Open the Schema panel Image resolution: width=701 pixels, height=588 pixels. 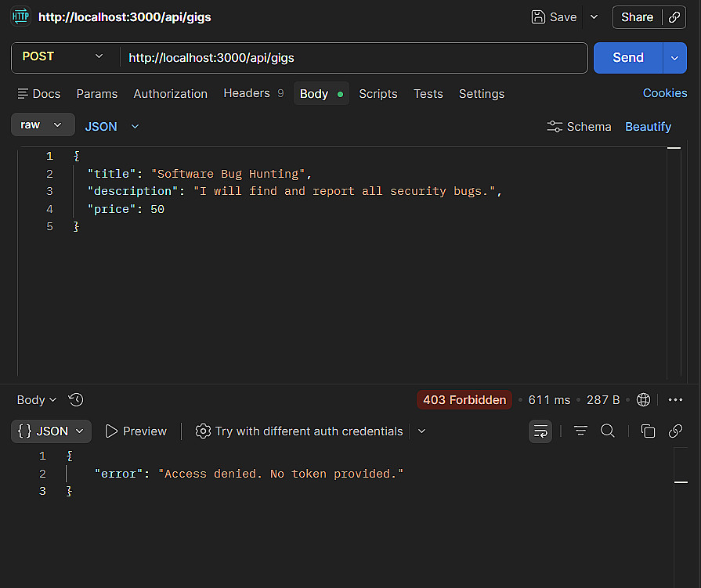(x=579, y=126)
